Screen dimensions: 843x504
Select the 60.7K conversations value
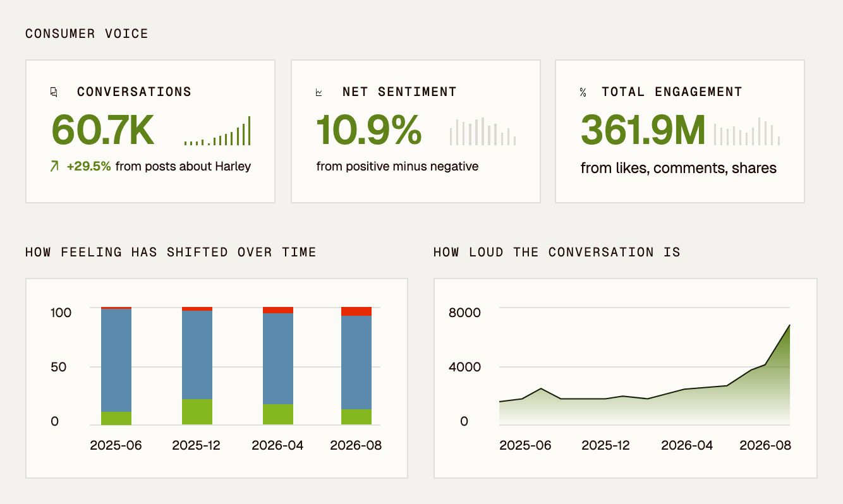point(102,129)
